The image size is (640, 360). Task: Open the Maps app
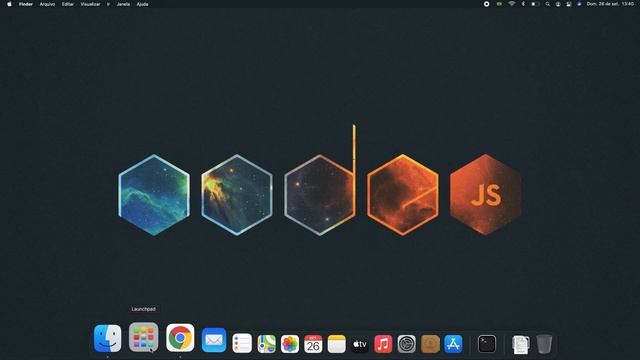(x=267, y=344)
